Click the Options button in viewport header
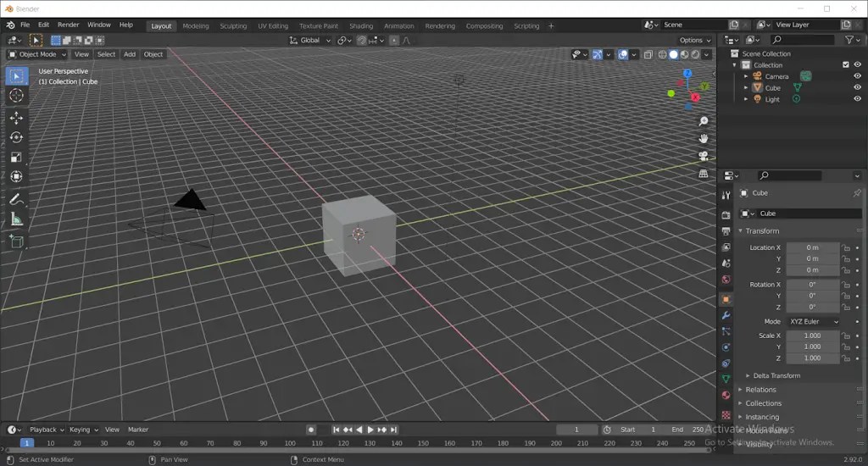This screenshot has width=868, height=466. click(694, 40)
